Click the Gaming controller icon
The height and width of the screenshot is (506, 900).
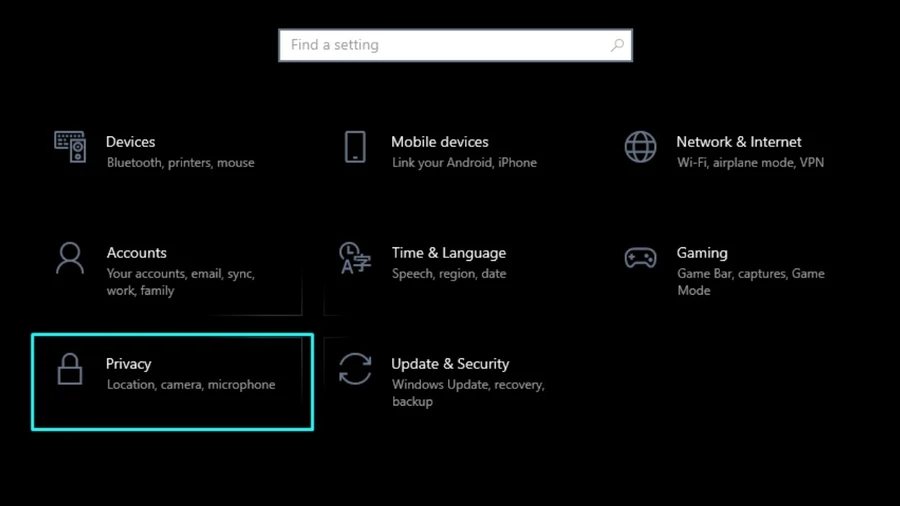tap(641, 258)
